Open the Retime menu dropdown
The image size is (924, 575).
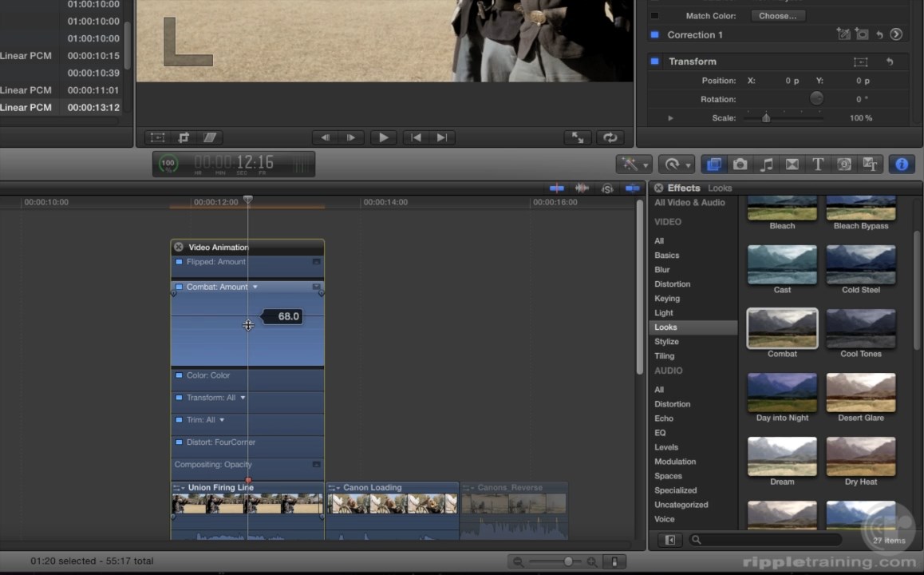click(677, 164)
